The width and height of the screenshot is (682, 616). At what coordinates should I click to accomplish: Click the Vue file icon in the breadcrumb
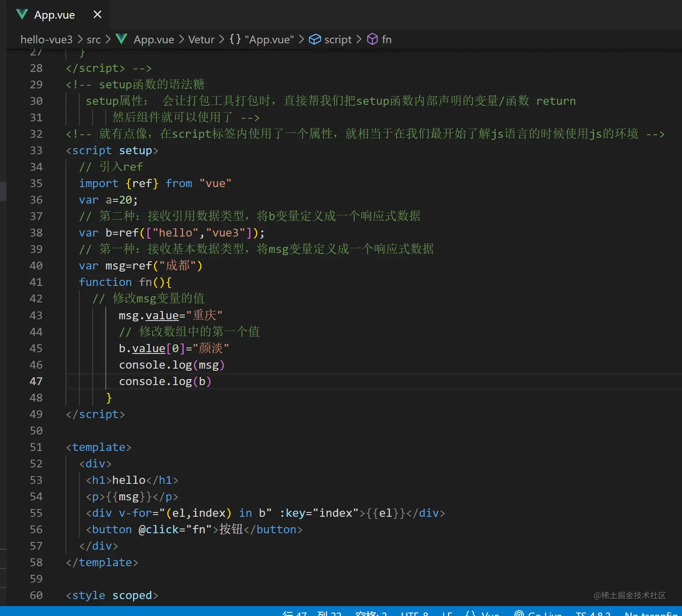click(x=121, y=39)
